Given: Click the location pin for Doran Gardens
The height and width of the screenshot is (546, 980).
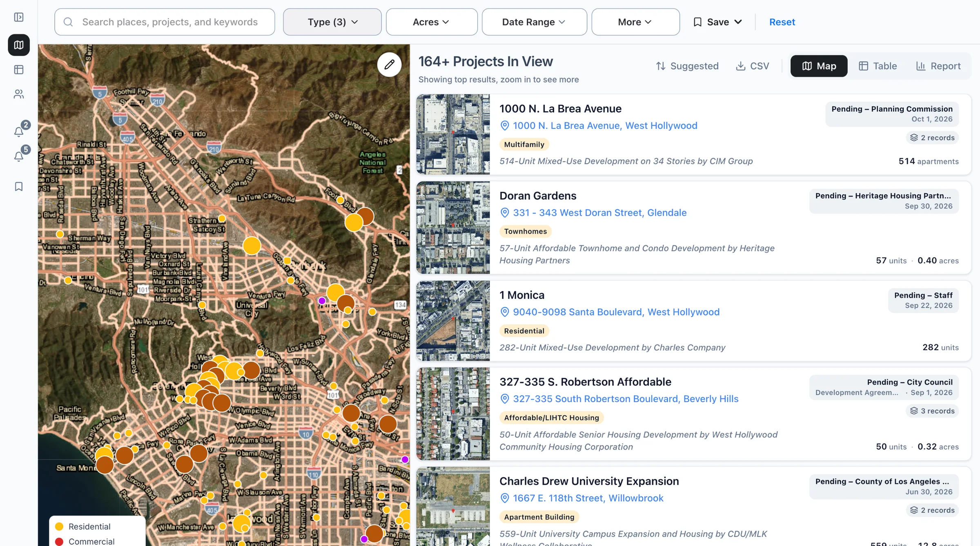Looking at the screenshot, I should click(505, 213).
